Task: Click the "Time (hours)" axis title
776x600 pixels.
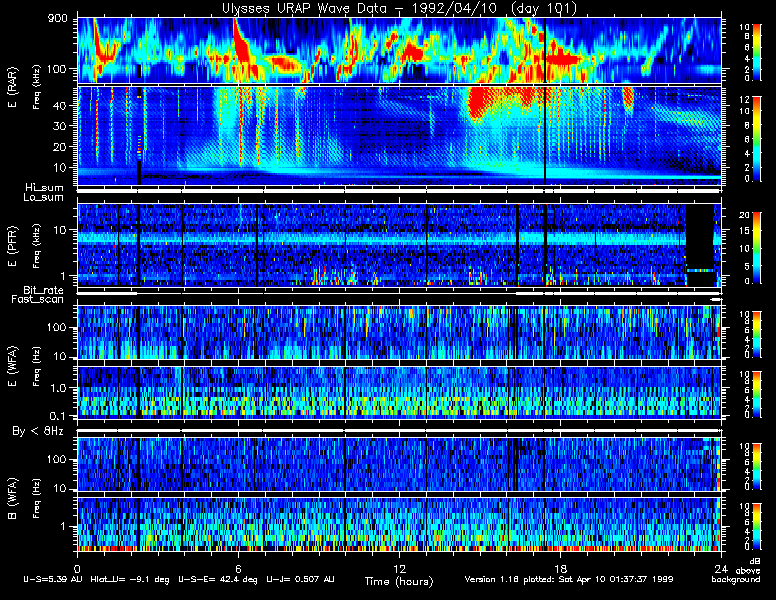Action: pos(399,581)
